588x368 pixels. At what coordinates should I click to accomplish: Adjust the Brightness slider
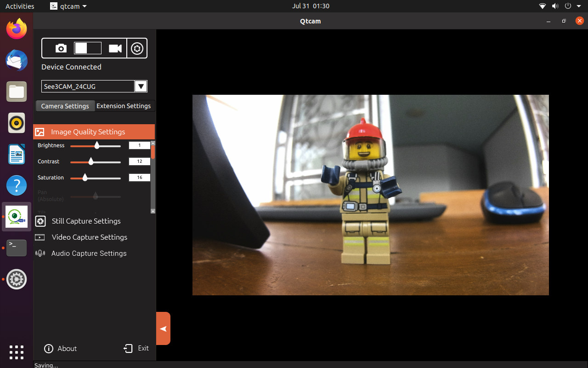[x=96, y=146]
